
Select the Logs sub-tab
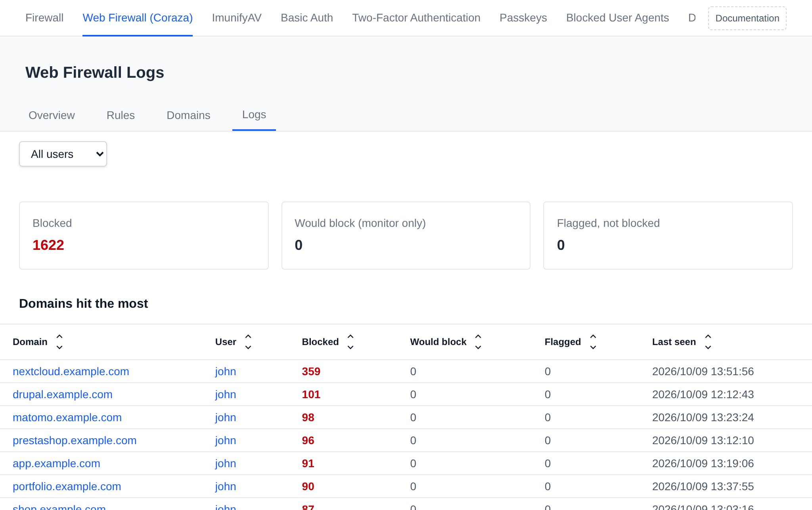click(254, 115)
